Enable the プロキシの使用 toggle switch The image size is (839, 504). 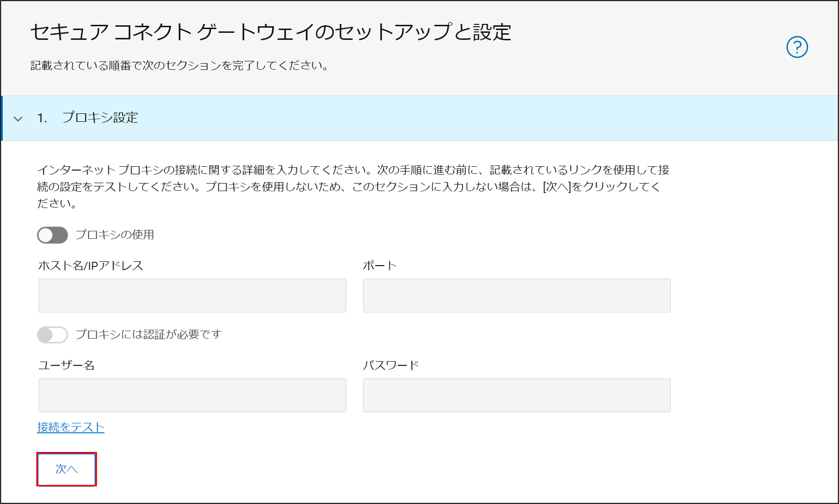coord(53,235)
